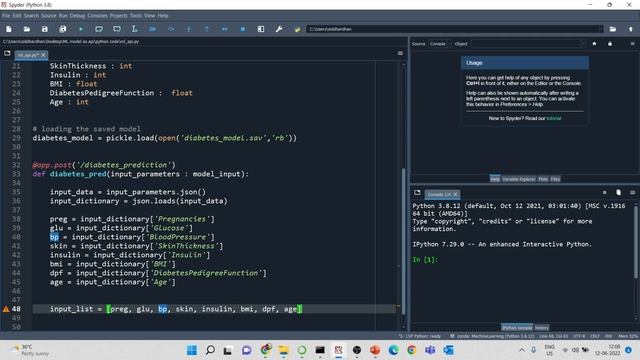Click Browse tabs icon in console pane
Image resolution: width=640 pixels, height=360 pixels.
[417, 192]
